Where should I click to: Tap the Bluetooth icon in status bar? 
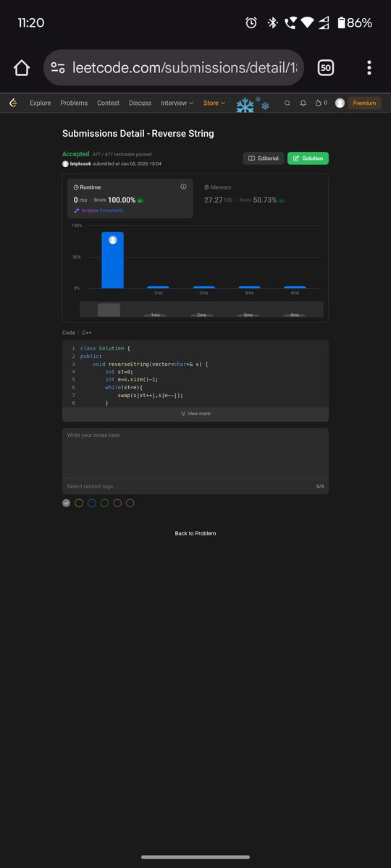pyautogui.click(x=272, y=23)
